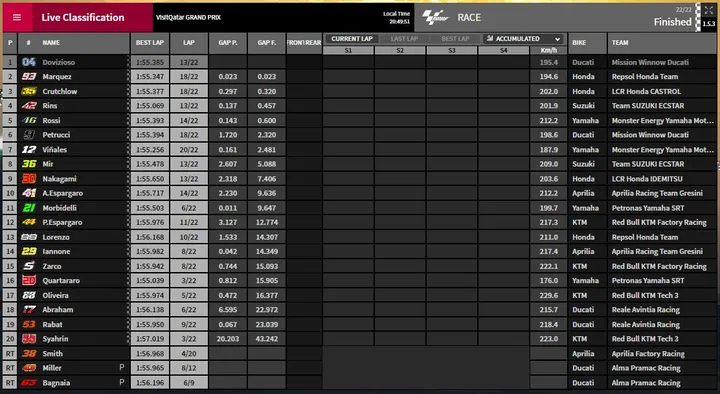The image size is (720, 394).
Task: Click the Live Classification title
Action: [83, 17]
